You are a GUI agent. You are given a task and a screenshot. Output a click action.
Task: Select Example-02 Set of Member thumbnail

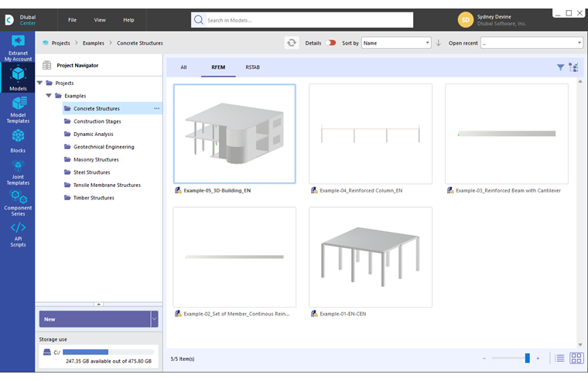[234, 257]
